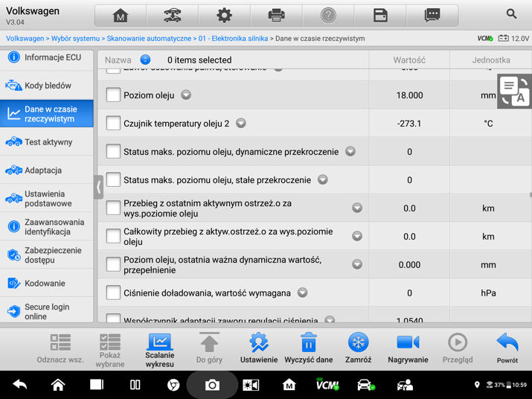Expand Całkowity przebieg row dropdown arrow
The height and width of the screenshot is (399, 532).
pos(357,236)
